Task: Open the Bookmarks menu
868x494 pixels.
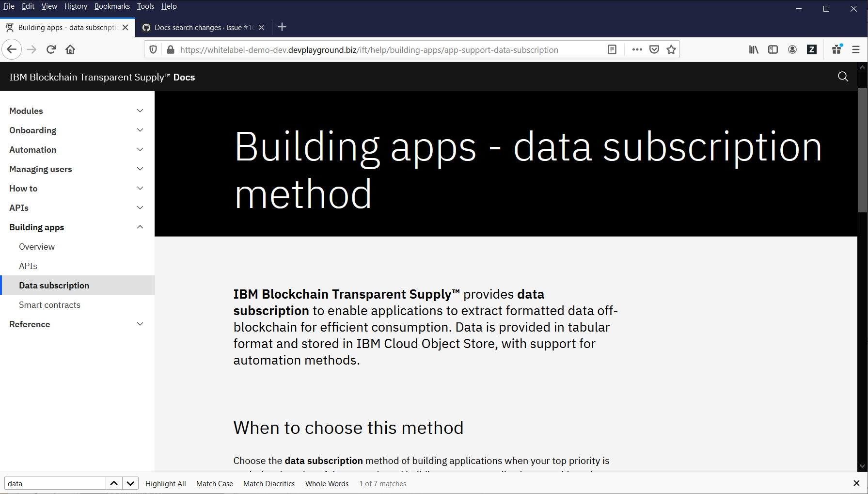Action: point(112,6)
